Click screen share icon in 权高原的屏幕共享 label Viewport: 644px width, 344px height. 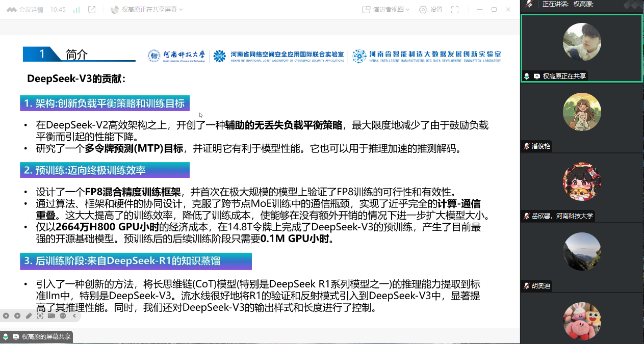[16, 337]
